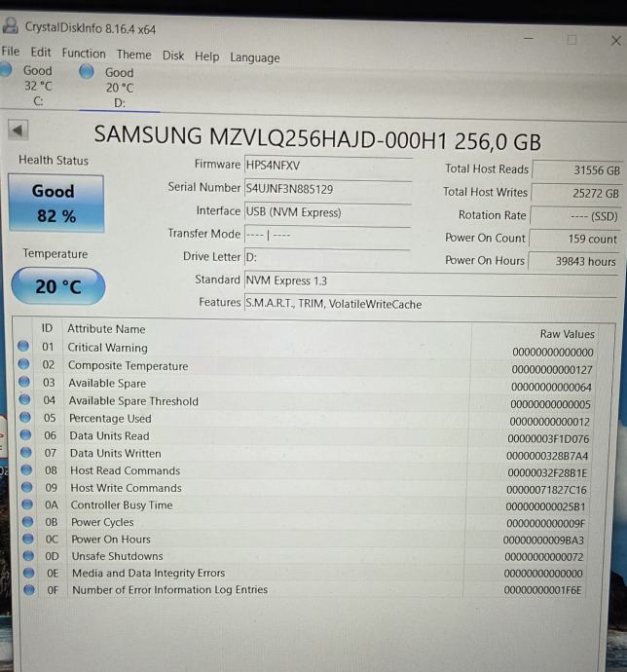
Task: Click raw value 0000000001F6E
Action: (542, 590)
